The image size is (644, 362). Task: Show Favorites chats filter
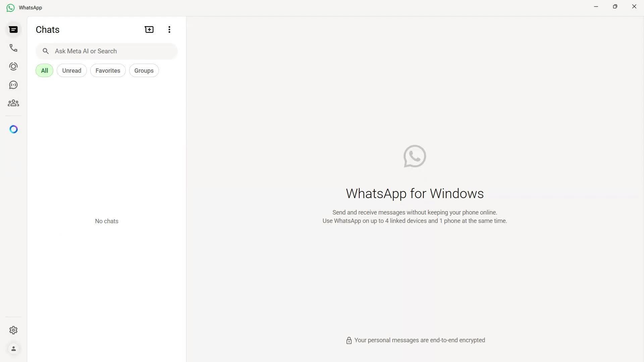pos(108,71)
